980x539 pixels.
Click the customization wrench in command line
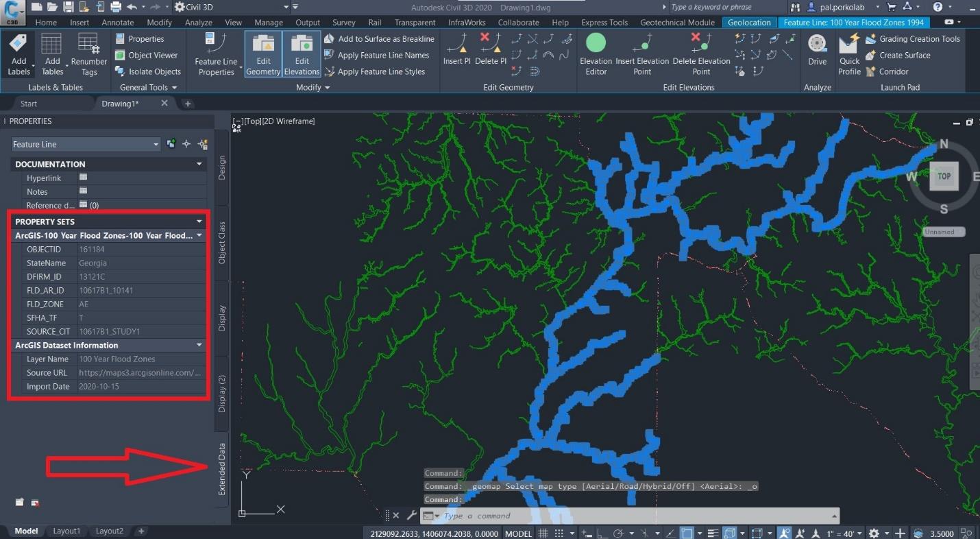[412, 515]
